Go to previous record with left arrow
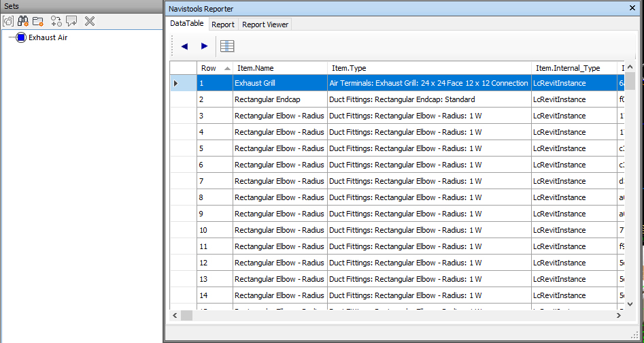 [x=184, y=46]
